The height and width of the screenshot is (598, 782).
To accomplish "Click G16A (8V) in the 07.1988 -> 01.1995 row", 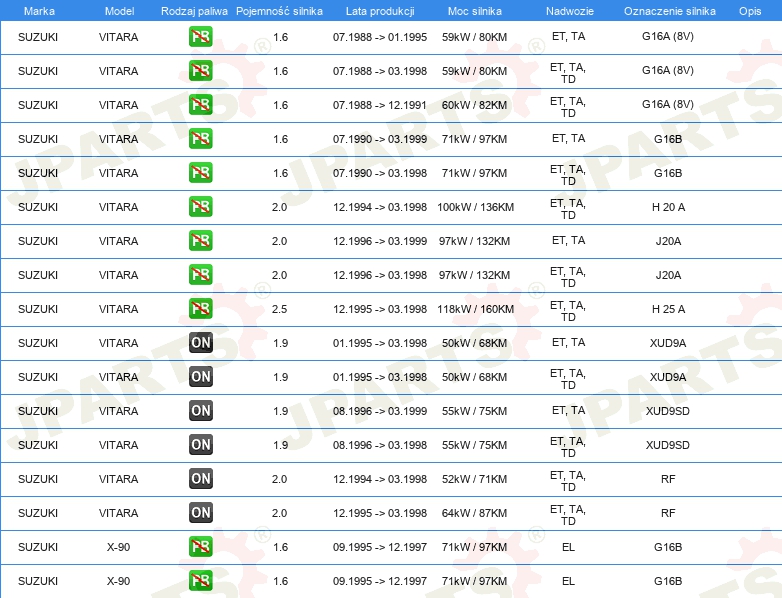I will 668,36.
